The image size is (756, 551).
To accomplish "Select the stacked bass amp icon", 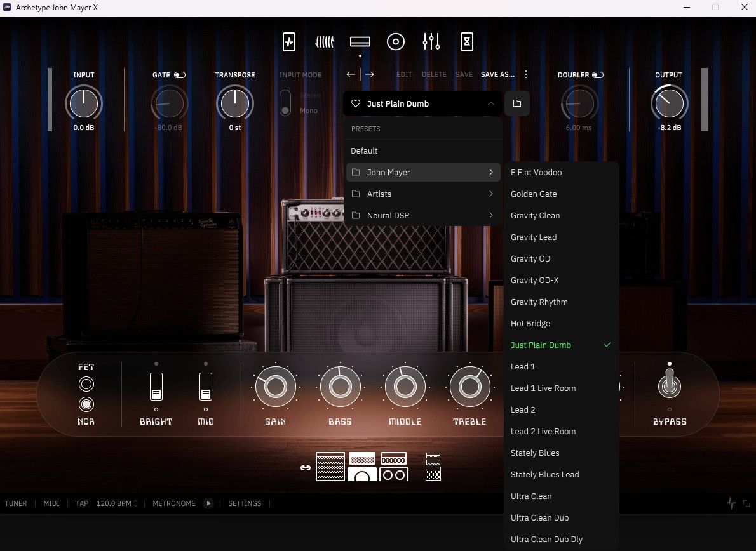I will click(433, 466).
